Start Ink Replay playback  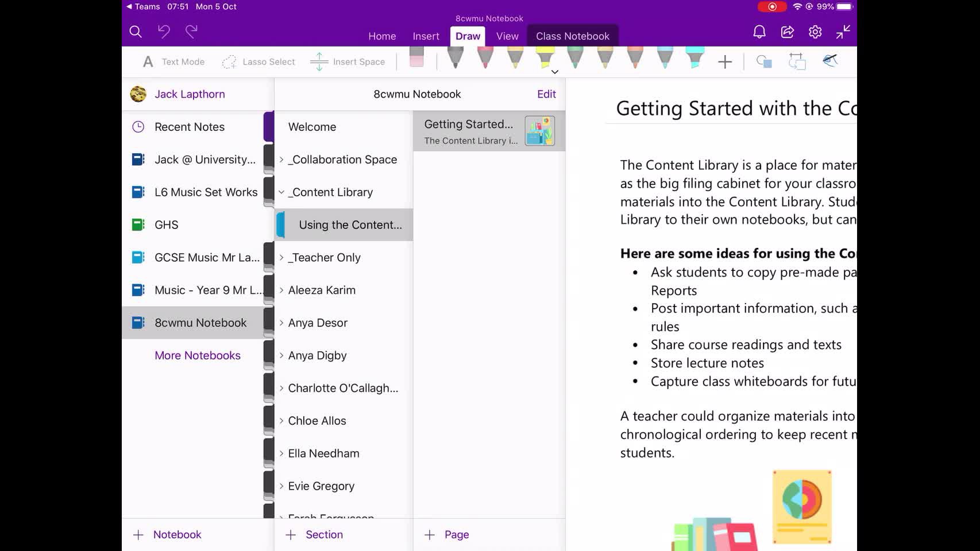tap(829, 61)
